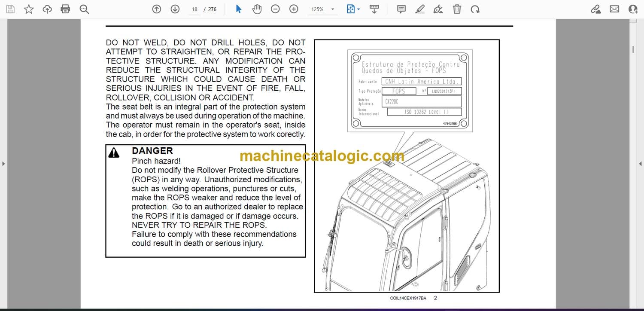The height and width of the screenshot is (311, 644).
Task: Select the Highlight text tool
Action: point(420,9)
